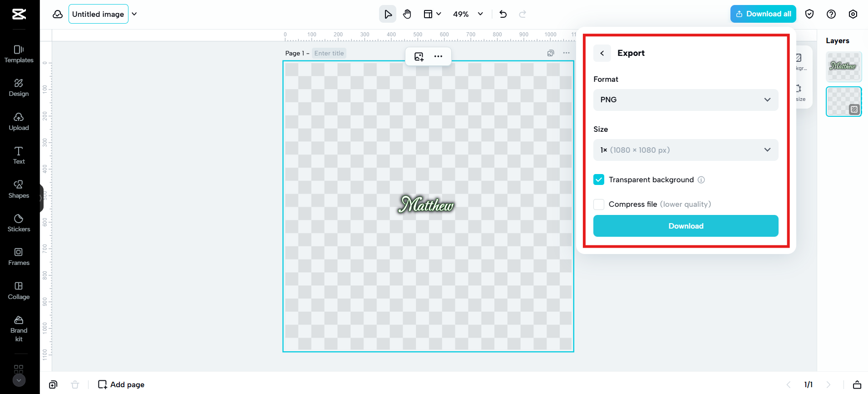Screen dimensions: 868x394
Task: Redo the last action
Action: [523, 14]
